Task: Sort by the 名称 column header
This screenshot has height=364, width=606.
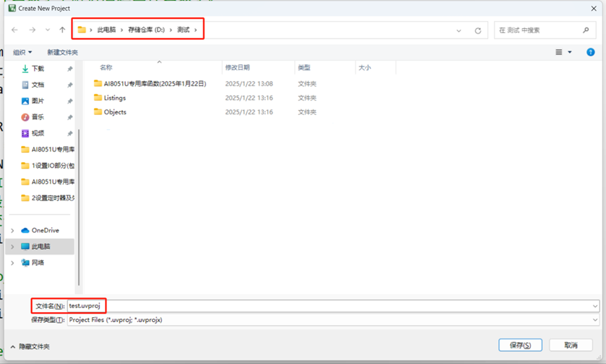Action: pyautogui.click(x=106, y=67)
